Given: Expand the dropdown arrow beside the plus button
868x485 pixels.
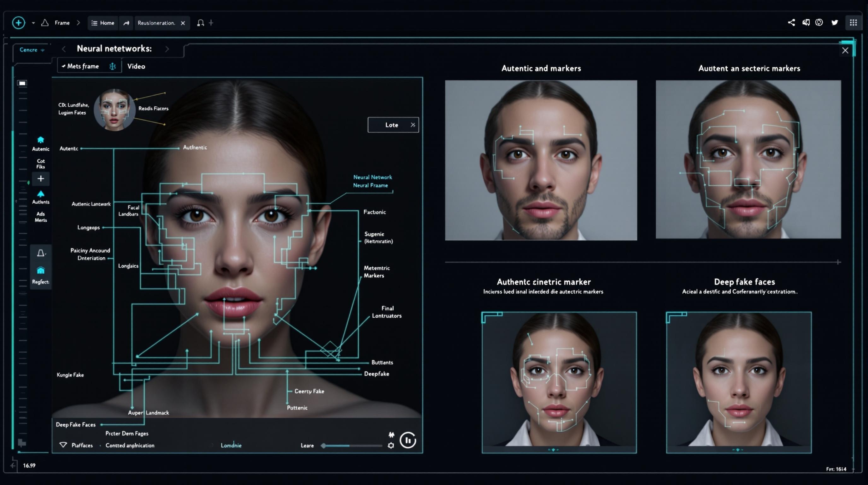Looking at the screenshot, I should 33,23.
